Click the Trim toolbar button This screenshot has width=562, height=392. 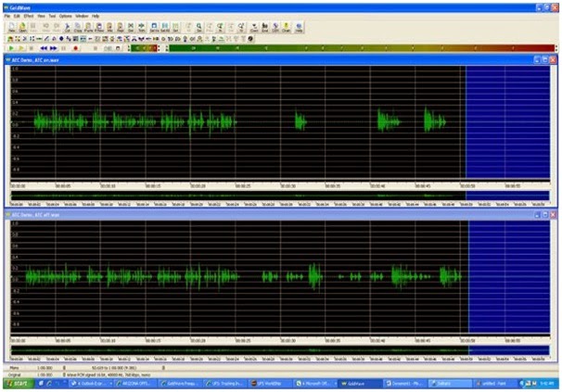click(141, 27)
